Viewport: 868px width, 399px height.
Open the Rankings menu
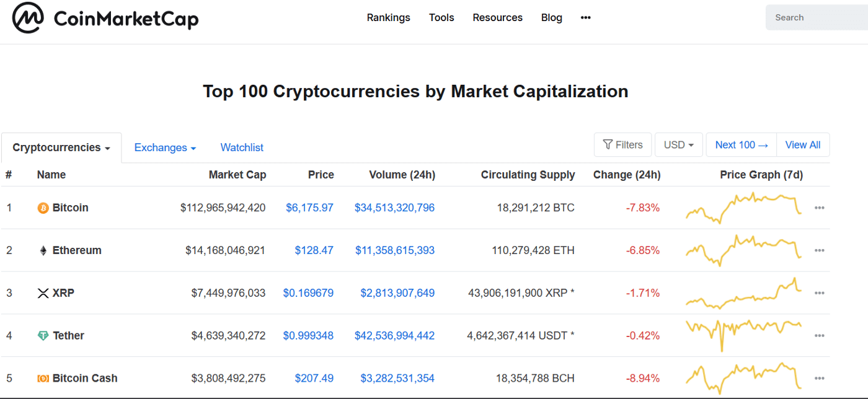tap(389, 17)
